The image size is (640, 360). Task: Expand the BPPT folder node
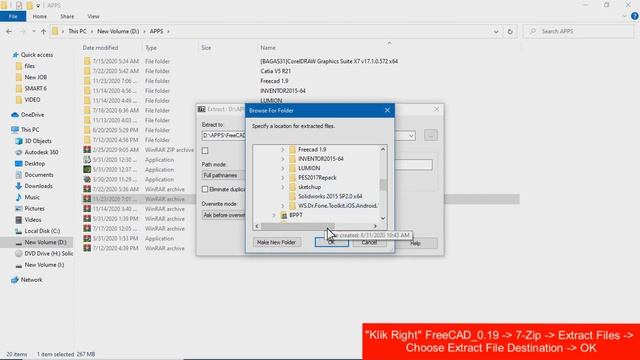point(274,215)
